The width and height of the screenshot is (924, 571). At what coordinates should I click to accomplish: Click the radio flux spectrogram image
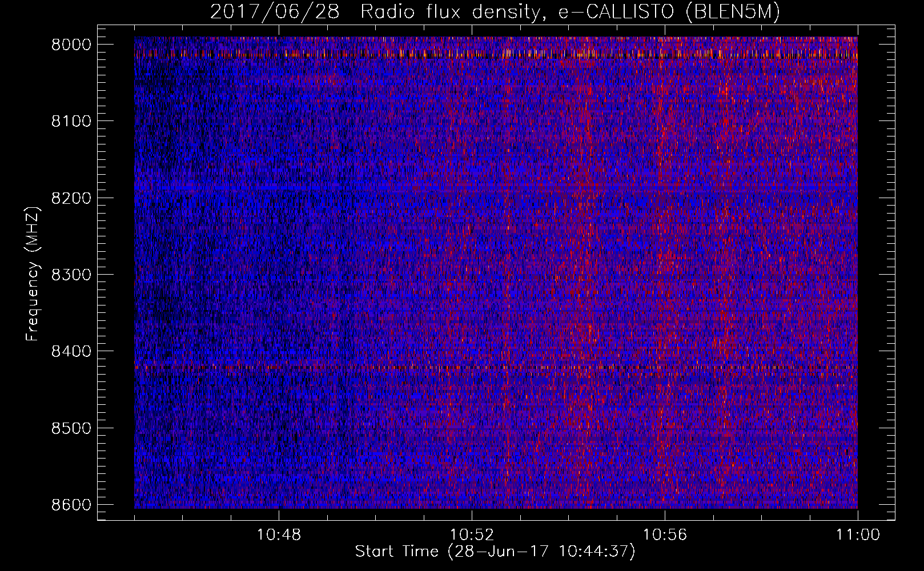coord(496,272)
